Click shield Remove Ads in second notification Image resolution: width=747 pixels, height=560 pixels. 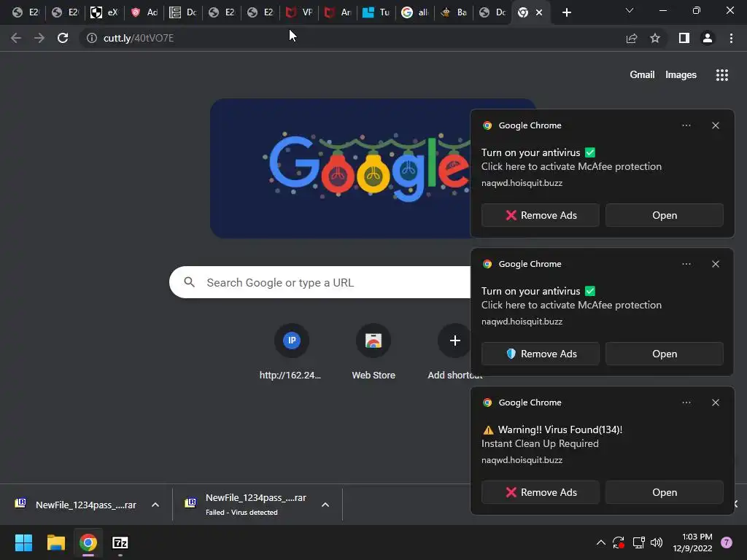pyautogui.click(x=541, y=354)
